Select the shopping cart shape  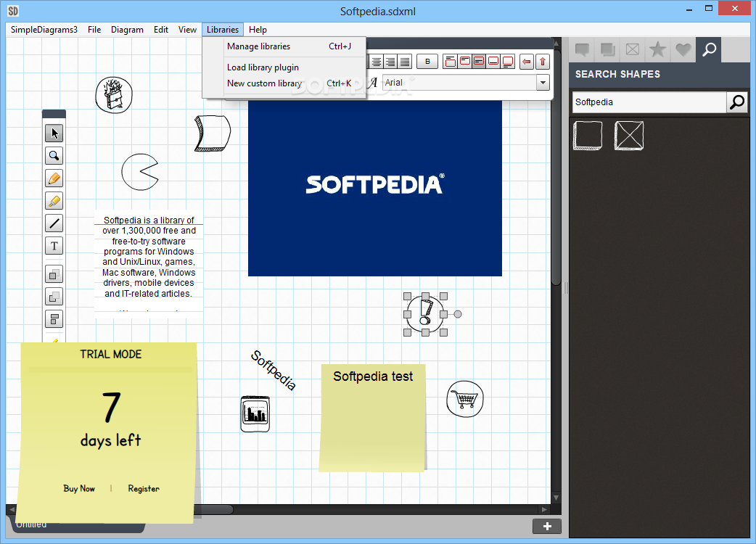pos(465,399)
